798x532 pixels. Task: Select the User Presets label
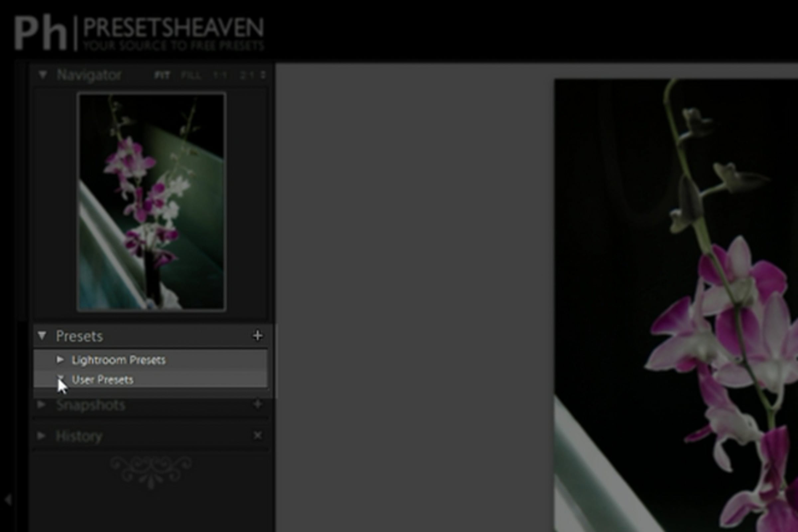(102, 380)
